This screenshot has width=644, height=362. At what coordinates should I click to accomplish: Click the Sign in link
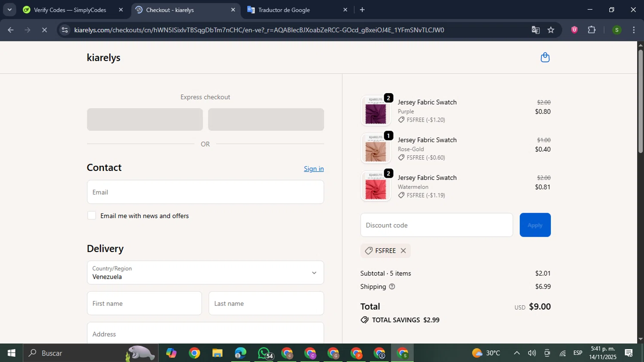314,169
